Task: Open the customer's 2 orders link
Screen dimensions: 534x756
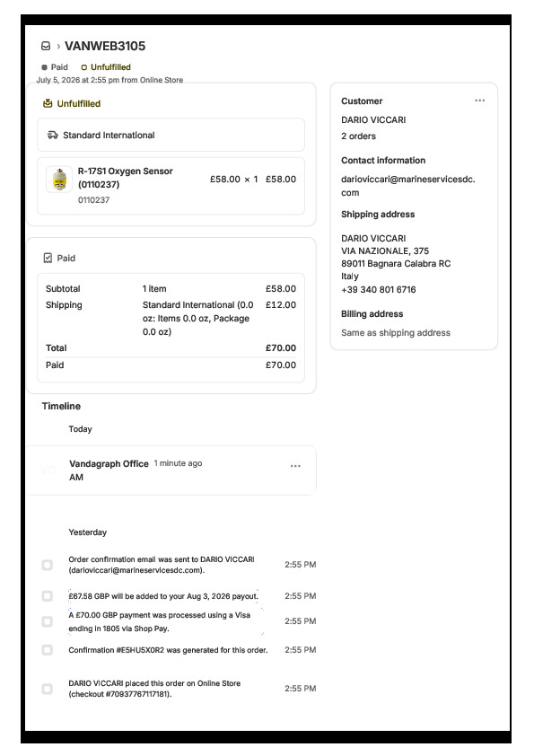Action: [x=359, y=136]
